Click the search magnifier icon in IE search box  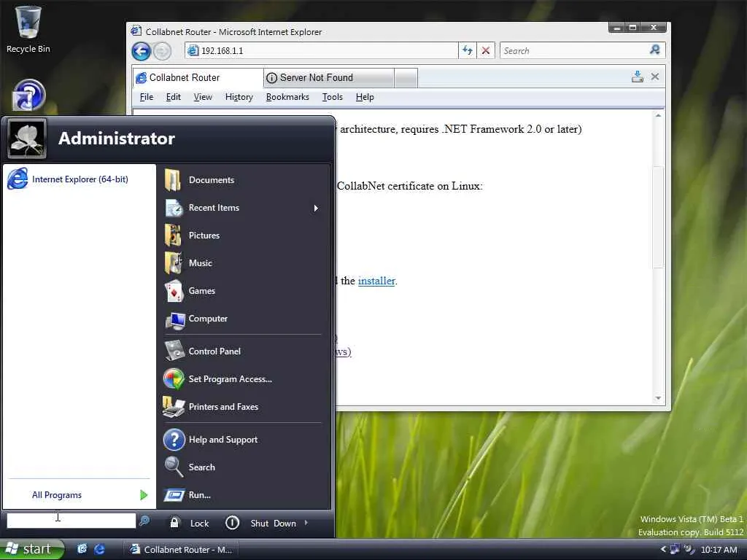(655, 50)
